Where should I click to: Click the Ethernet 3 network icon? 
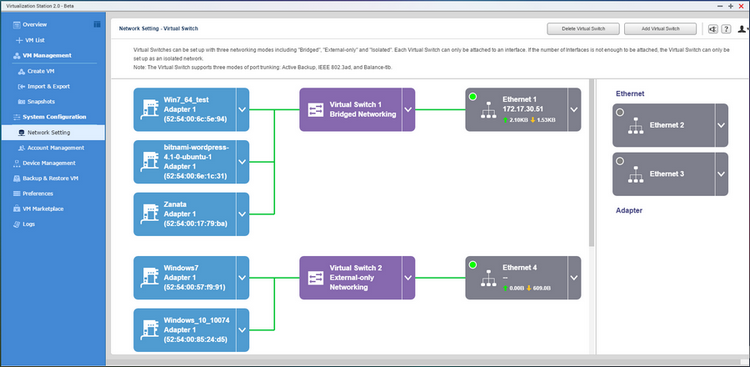[636, 175]
